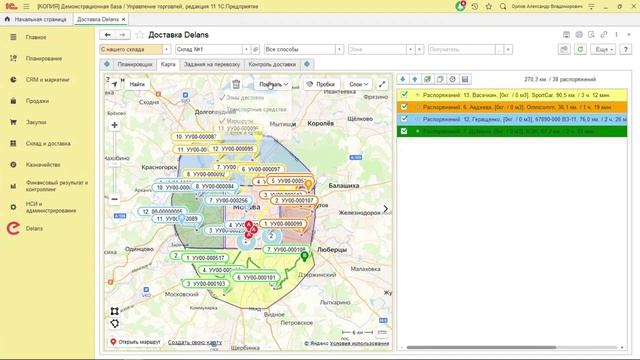Add Доставка Delans to favorites star
Screen dimensions: 640x360
pyautogui.click(x=140, y=35)
